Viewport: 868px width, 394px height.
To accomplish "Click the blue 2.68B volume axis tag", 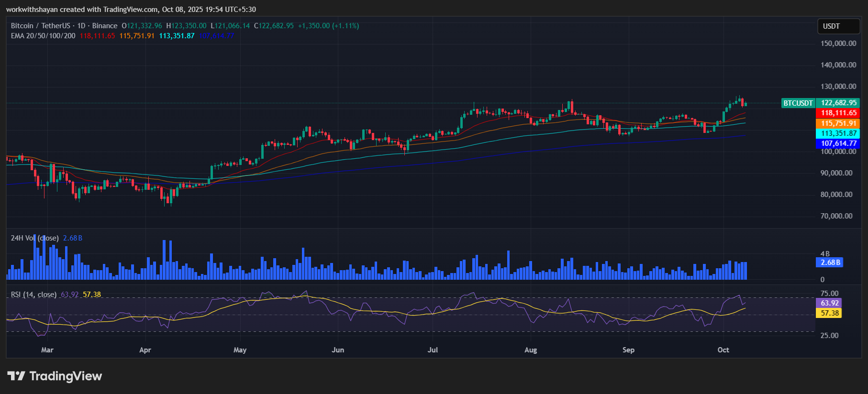I will [830, 263].
